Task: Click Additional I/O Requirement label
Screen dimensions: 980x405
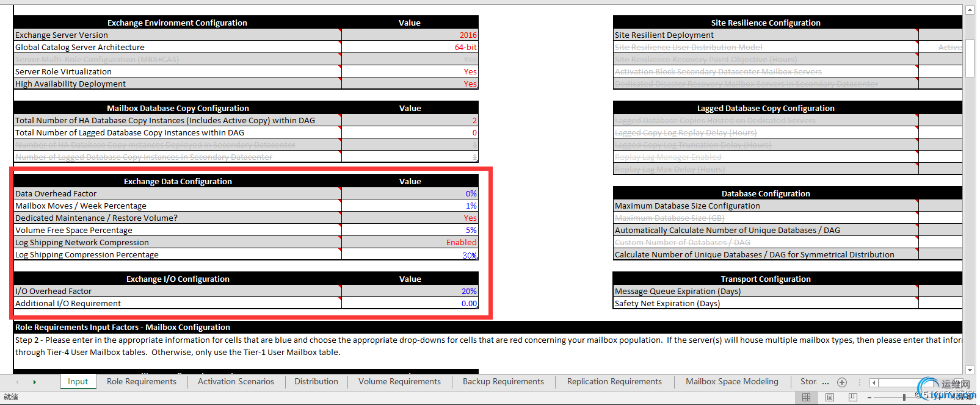Action: click(x=68, y=304)
